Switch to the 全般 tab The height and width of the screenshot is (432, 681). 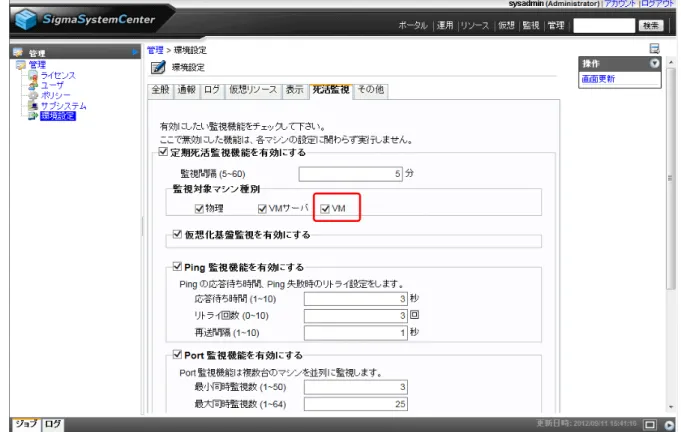pyautogui.click(x=161, y=90)
